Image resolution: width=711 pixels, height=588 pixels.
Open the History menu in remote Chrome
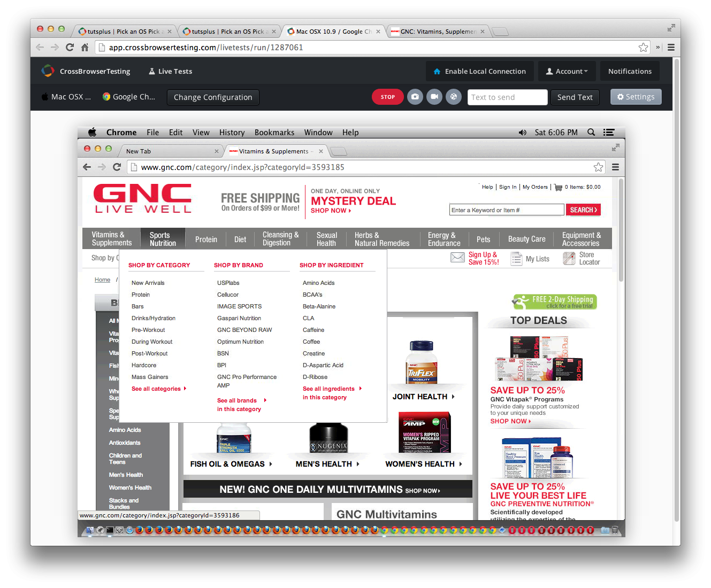coord(232,132)
